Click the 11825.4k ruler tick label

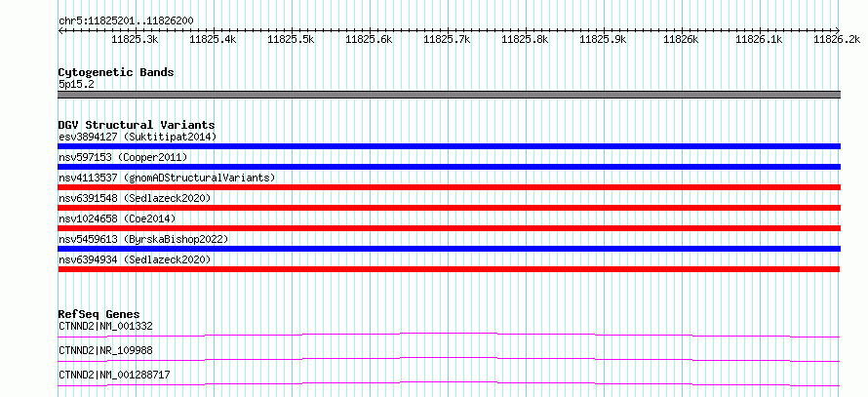pyautogui.click(x=214, y=39)
